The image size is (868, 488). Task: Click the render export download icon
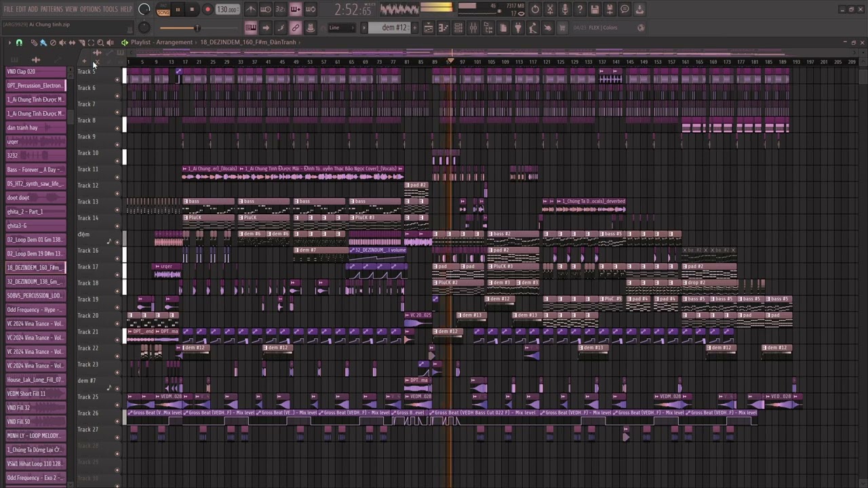639,9
